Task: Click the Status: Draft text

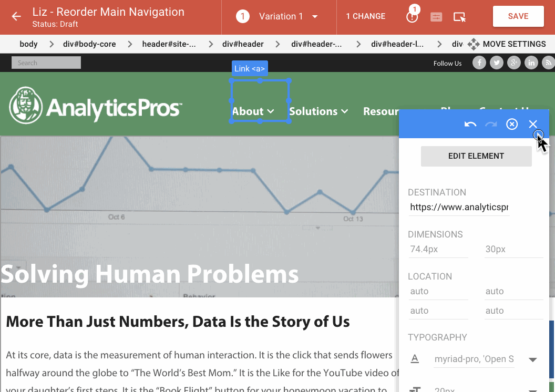Action: [x=55, y=24]
